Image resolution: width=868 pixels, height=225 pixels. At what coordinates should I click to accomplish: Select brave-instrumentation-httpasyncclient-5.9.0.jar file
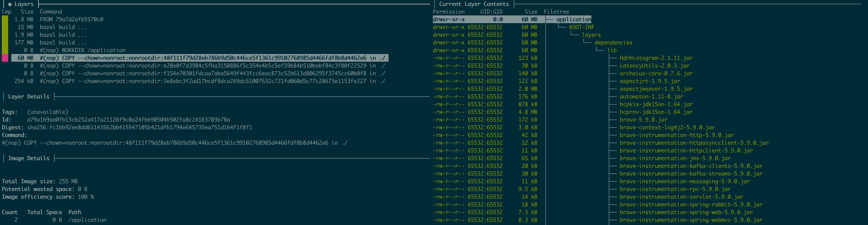coord(694,143)
